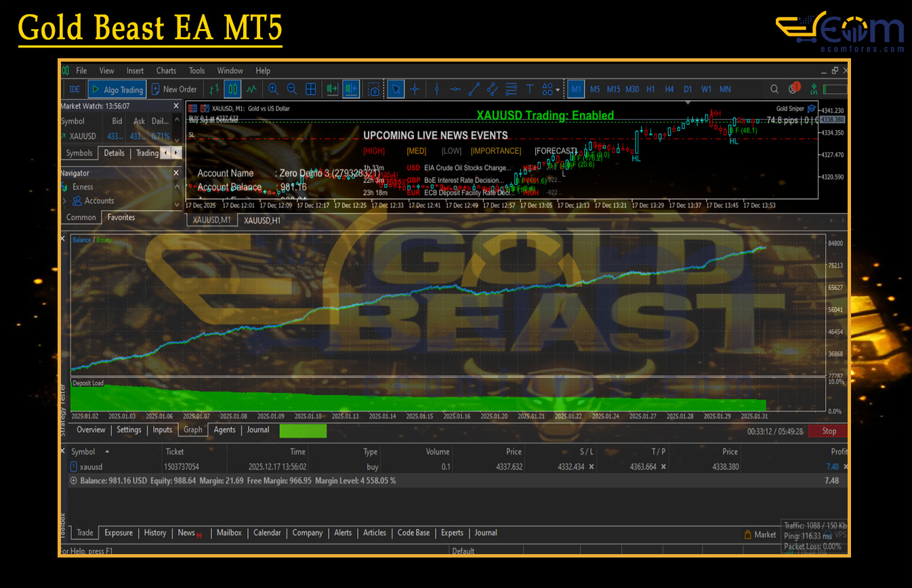Open the Charts menu
Image resolution: width=912 pixels, height=588 pixels.
166,70
